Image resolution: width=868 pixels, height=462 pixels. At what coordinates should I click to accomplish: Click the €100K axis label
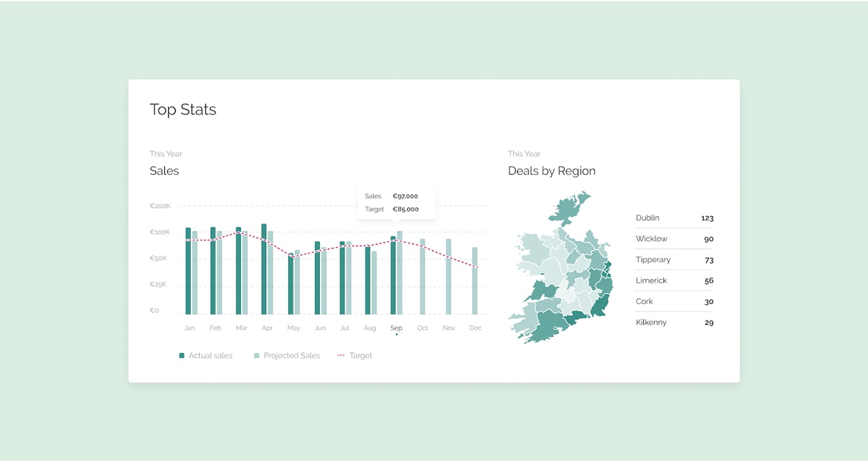click(x=160, y=232)
